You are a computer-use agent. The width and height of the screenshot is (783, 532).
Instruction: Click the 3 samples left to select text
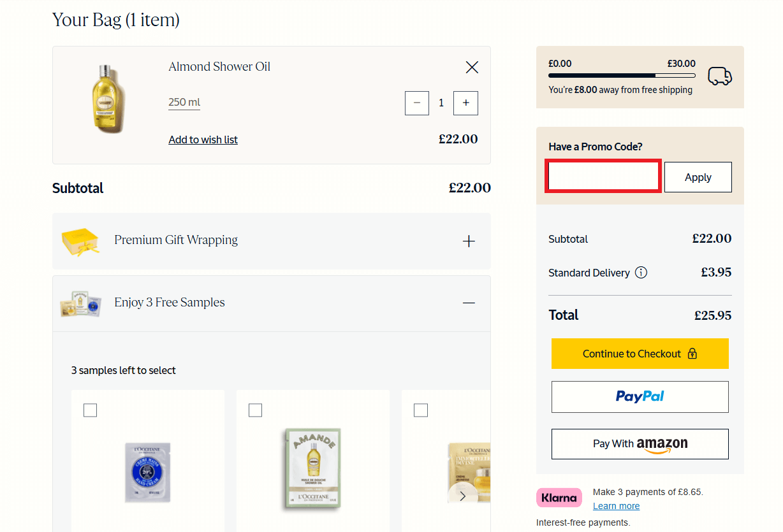(x=124, y=370)
